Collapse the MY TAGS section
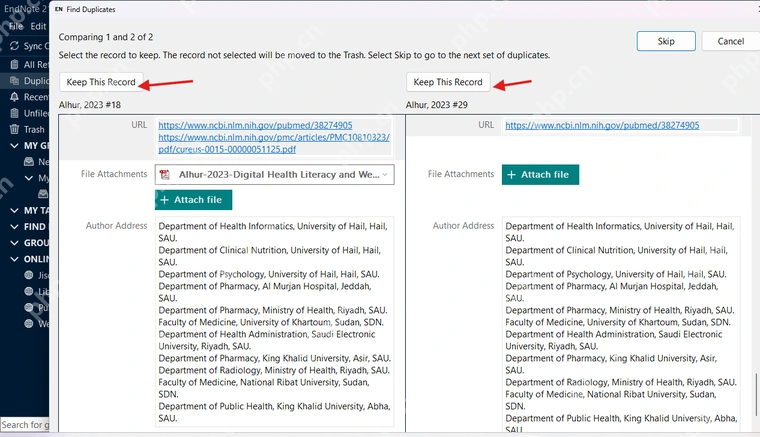 click(15, 210)
